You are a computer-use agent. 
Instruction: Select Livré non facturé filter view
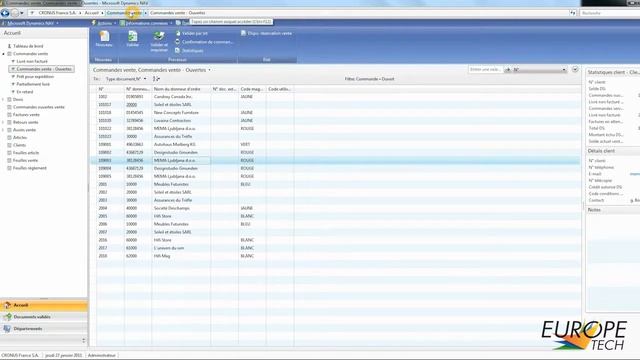32,61
